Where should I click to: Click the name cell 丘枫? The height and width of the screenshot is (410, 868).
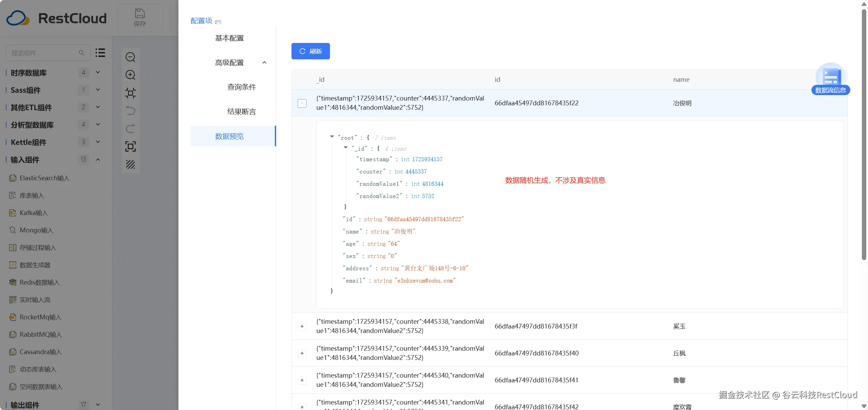pyautogui.click(x=679, y=353)
